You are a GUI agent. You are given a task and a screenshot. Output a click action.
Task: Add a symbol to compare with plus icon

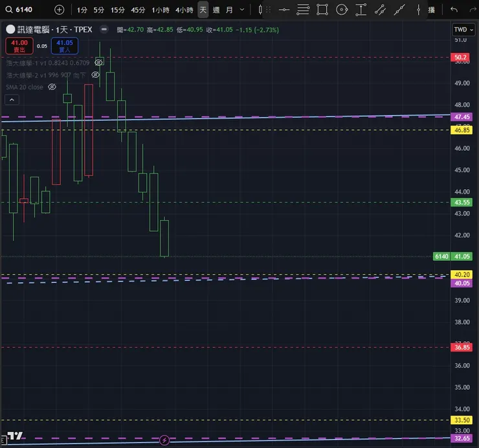point(59,10)
